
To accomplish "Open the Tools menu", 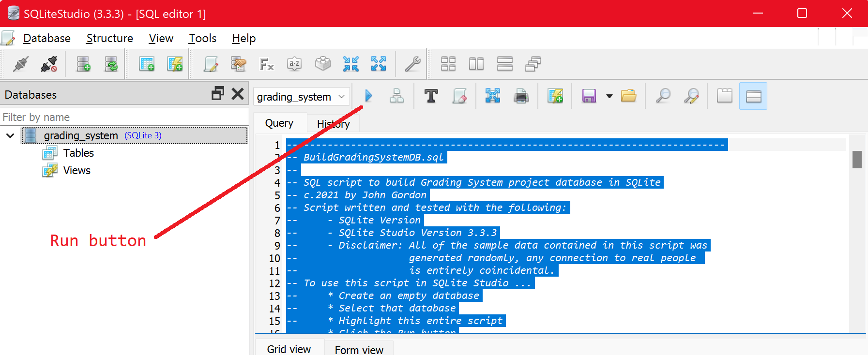I will tap(202, 38).
